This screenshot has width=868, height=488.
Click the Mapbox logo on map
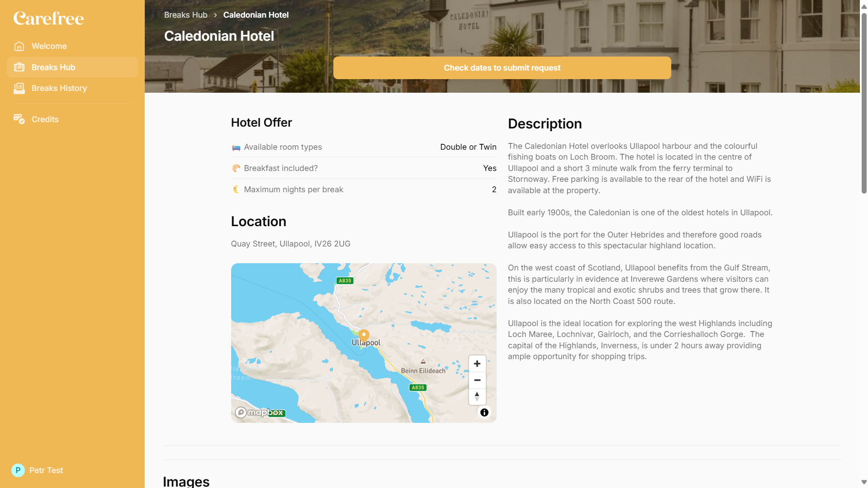(260, 412)
